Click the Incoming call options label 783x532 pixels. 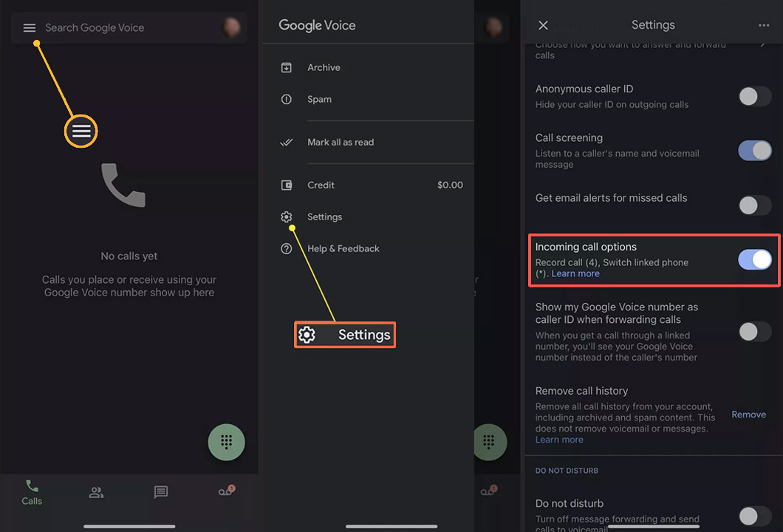(586, 247)
